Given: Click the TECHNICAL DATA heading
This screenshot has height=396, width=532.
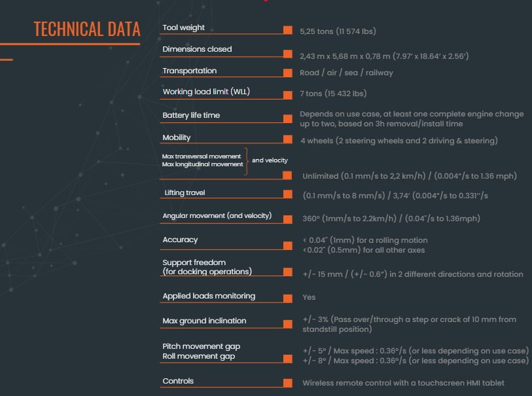Looking at the screenshot, I should click(x=87, y=29).
